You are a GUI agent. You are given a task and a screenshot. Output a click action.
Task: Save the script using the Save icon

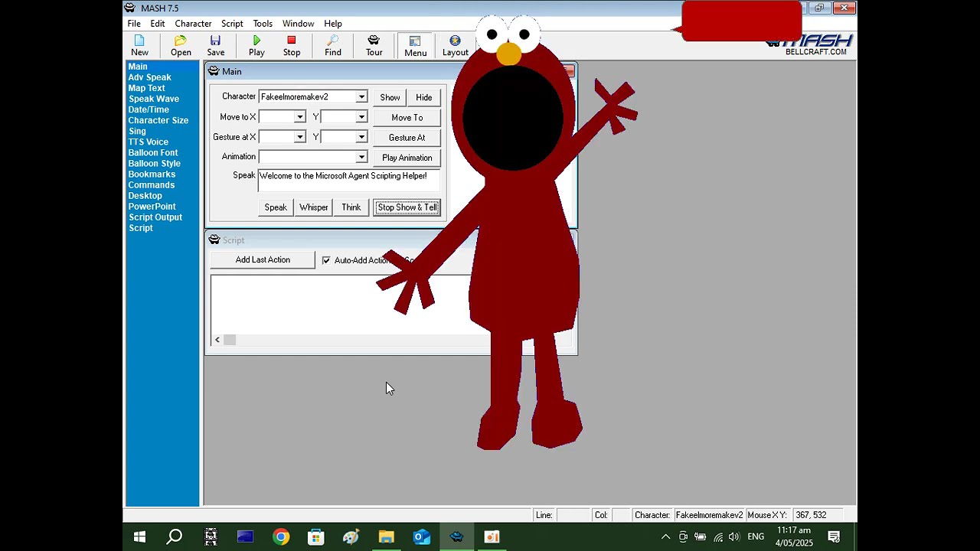coord(215,46)
